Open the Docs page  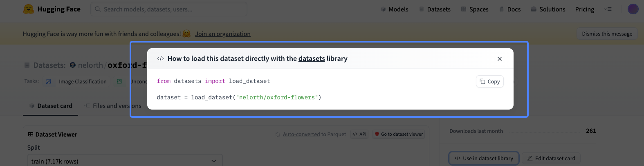tap(510, 9)
